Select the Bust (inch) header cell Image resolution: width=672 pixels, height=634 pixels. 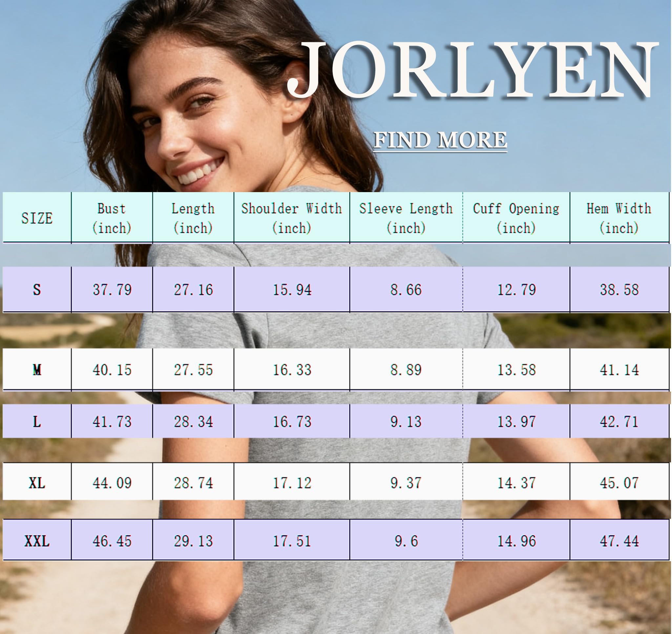(112, 218)
